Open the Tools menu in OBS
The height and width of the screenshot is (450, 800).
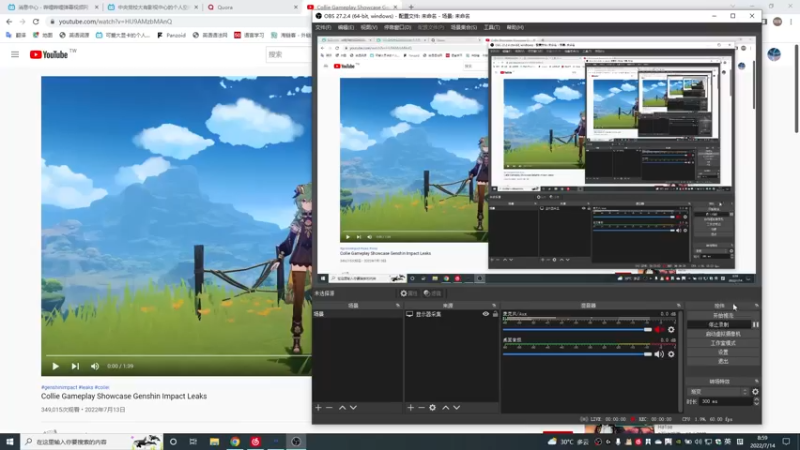click(491, 28)
